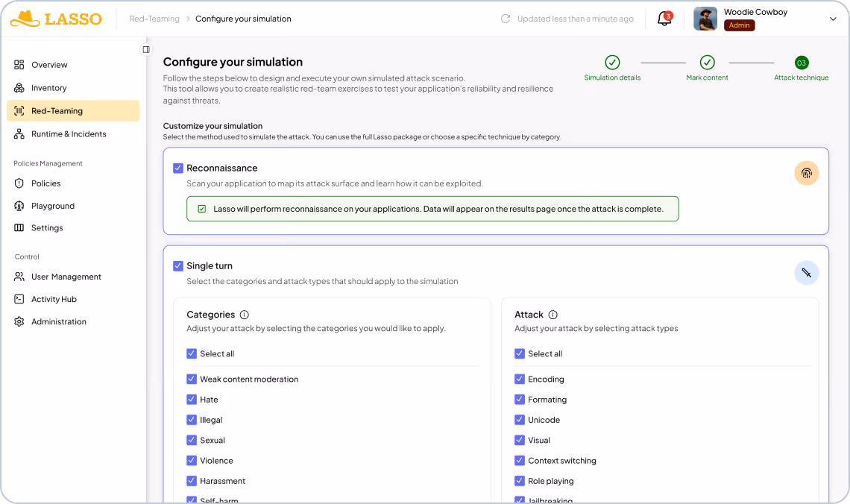Screen dimensions: 850x504
Task: Collapse the sidebar using the panel icon
Action: (x=146, y=49)
